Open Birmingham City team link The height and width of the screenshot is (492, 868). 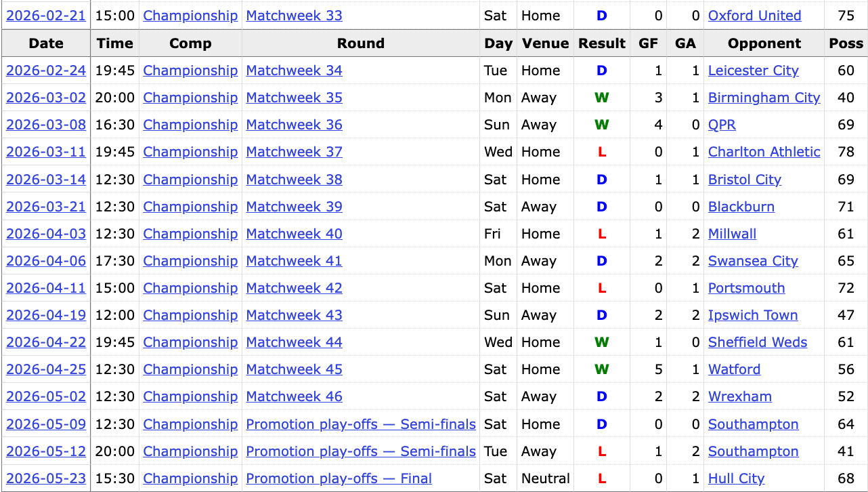click(764, 98)
